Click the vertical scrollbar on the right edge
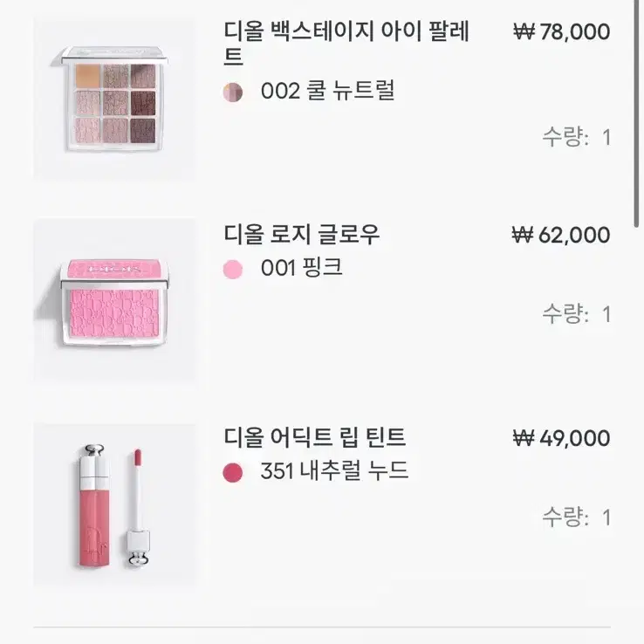644x644 pixels. pyautogui.click(x=637, y=113)
